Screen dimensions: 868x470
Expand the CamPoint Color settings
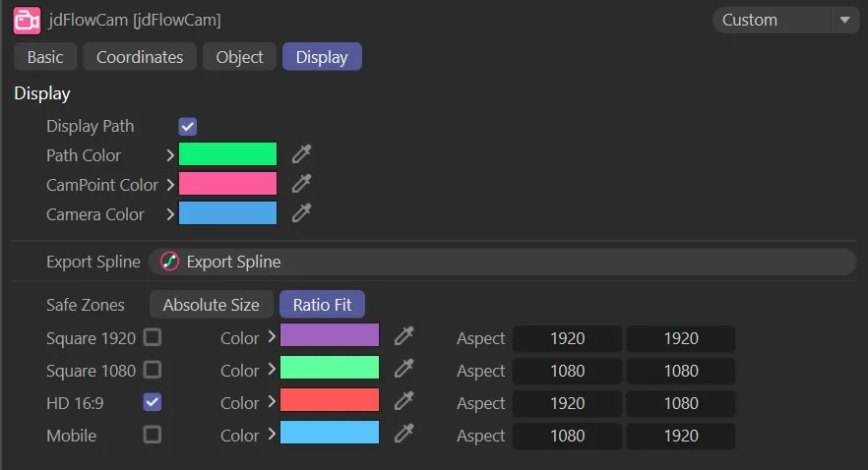[170, 185]
